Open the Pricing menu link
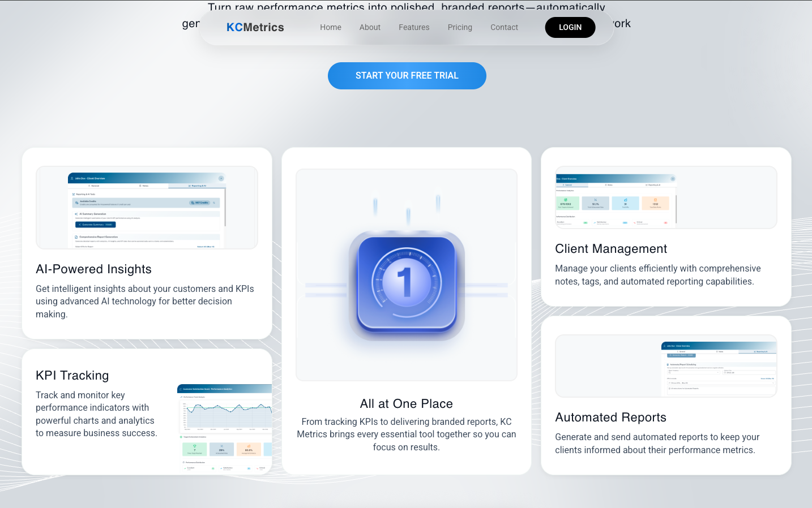 click(x=460, y=27)
